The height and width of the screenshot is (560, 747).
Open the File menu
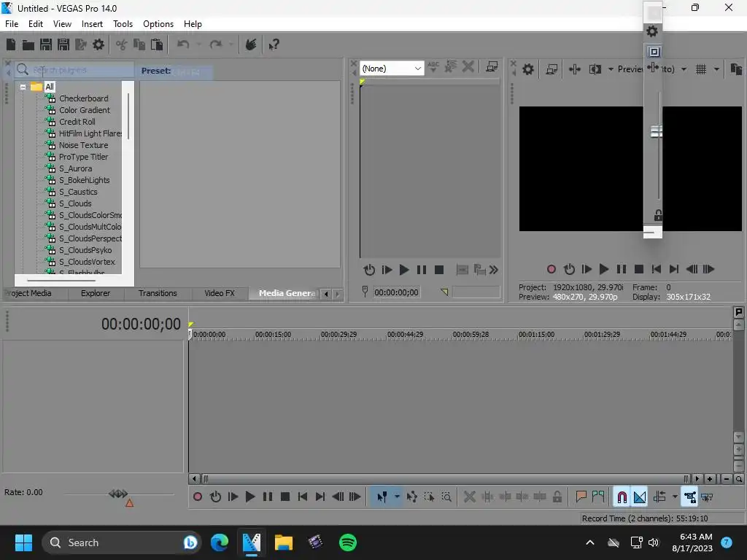point(12,24)
